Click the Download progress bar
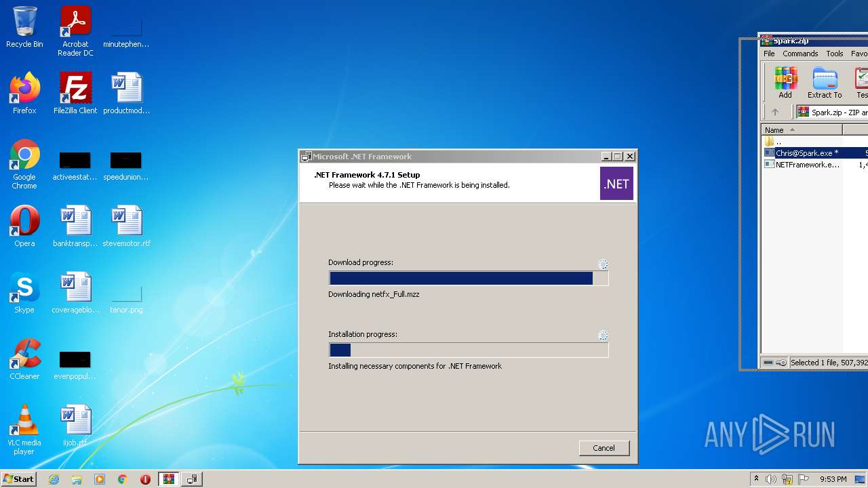 coord(469,279)
